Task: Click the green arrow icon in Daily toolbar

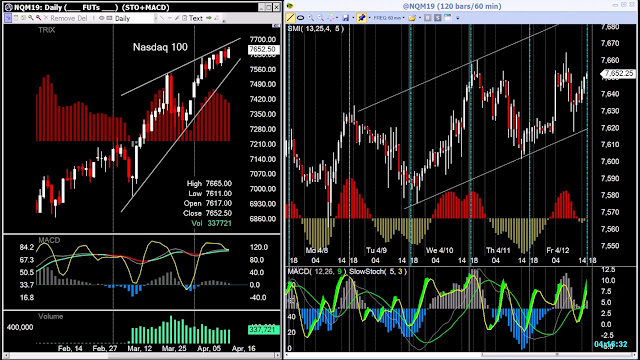Action: point(209,18)
